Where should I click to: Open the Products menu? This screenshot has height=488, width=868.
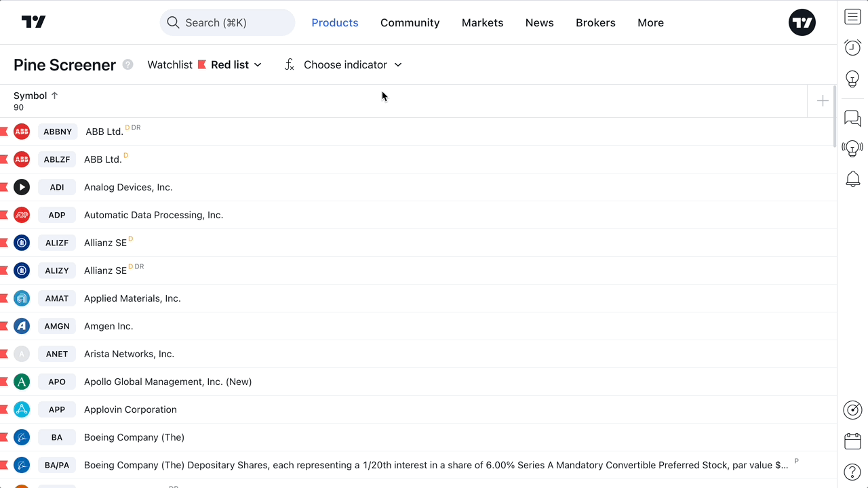click(x=335, y=23)
